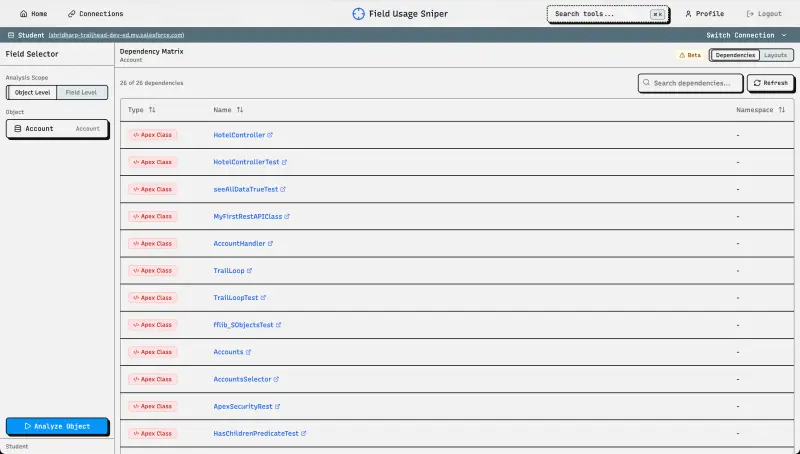
Task: Click the Beta warning badge
Action: pyautogui.click(x=690, y=55)
